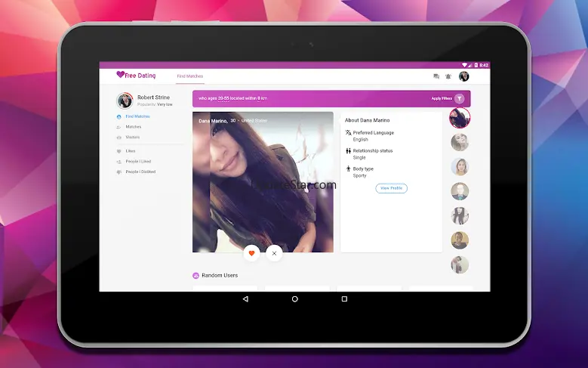Open the Free Dating heart logo
The width and height of the screenshot is (588, 368).
coord(136,75)
